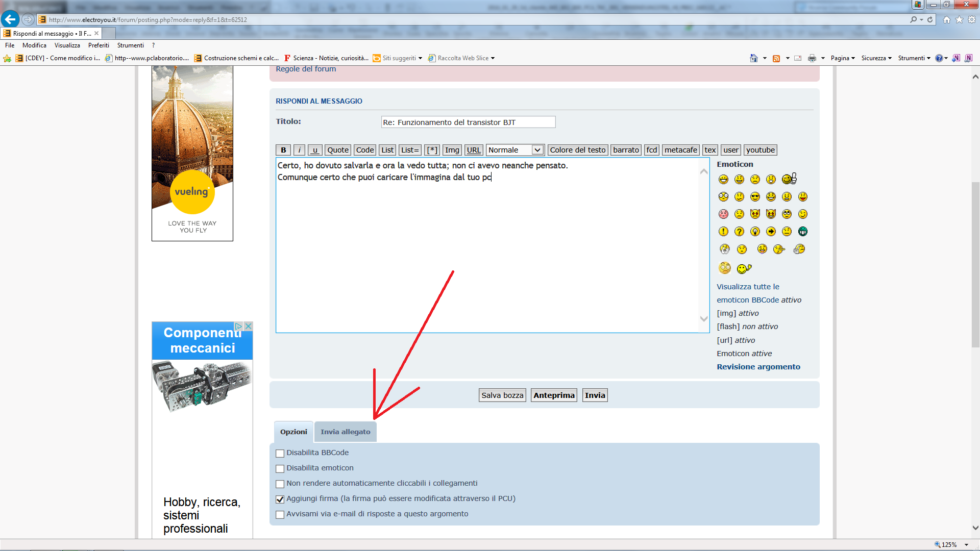The image size is (980, 551).
Task: Switch to the Invia allegato tab
Action: coord(345,432)
